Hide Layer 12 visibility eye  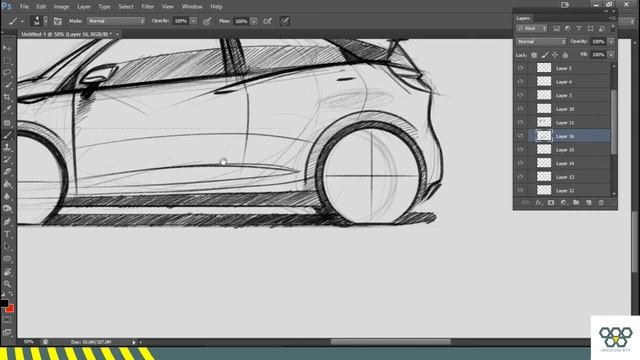click(x=520, y=190)
